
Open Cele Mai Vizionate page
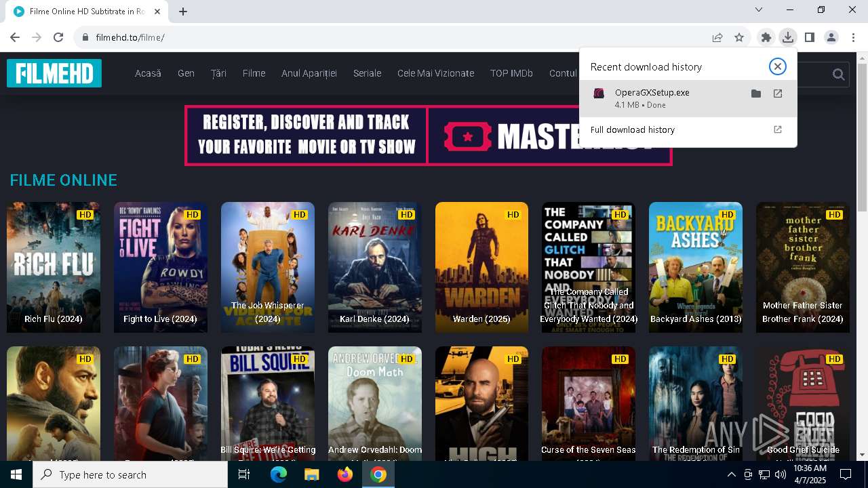click(x=435, y=73)
